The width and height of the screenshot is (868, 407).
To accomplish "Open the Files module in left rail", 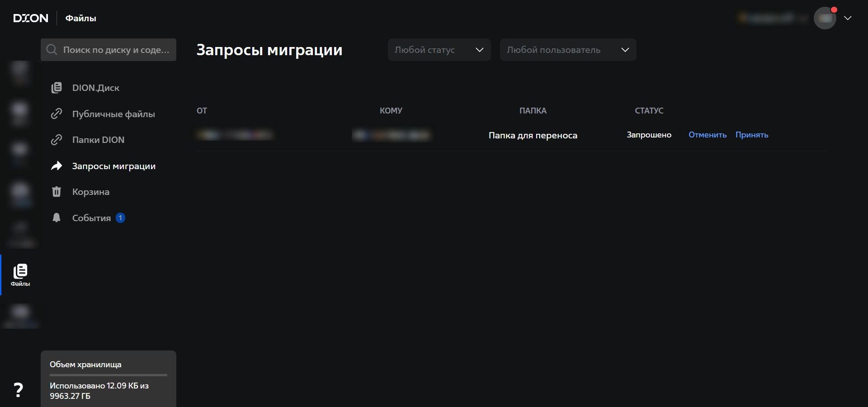I will tap(20, 274).
